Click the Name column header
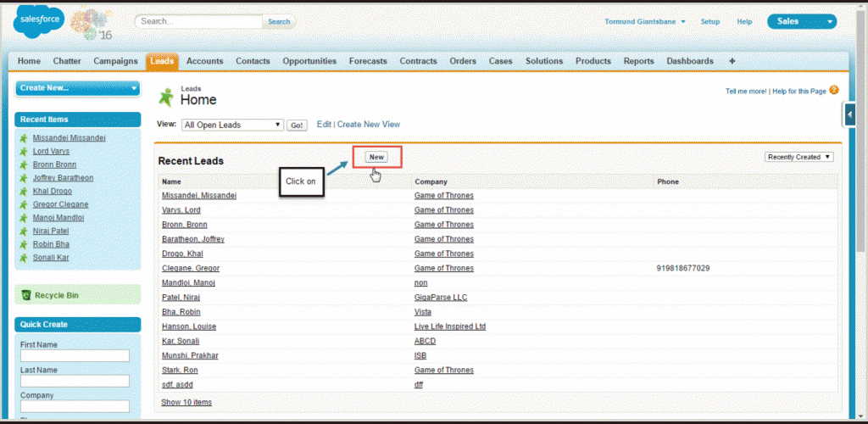868x424 pixels. (171, 181)
